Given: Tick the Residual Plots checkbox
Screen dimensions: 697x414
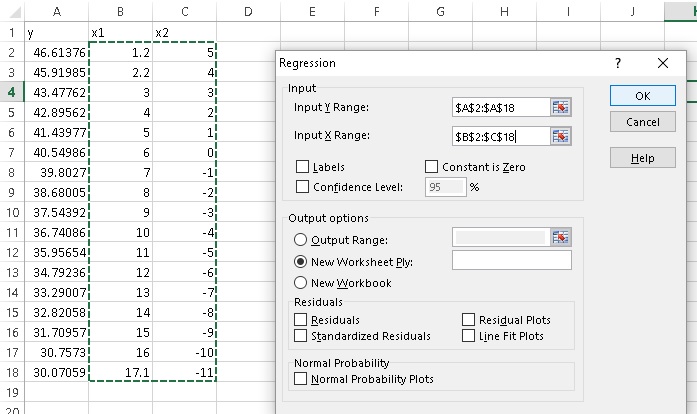Looking at the screenshot, I should point(470,319).
